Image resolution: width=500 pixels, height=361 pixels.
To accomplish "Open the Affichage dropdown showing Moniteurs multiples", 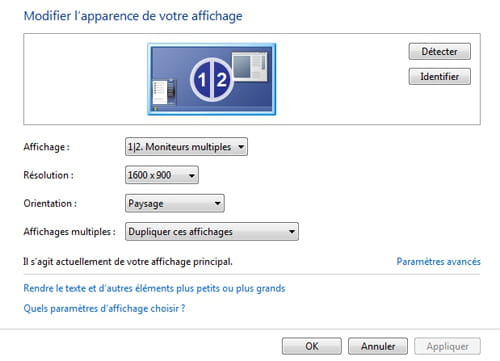I will (x=186, y=147).
